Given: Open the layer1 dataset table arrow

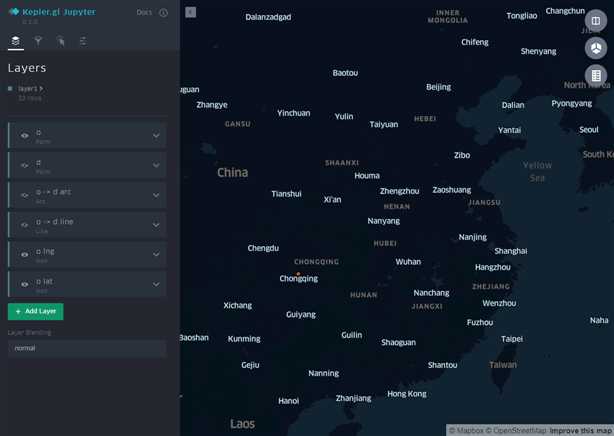Looking at the screenshot, I should [x=41, y=89].
